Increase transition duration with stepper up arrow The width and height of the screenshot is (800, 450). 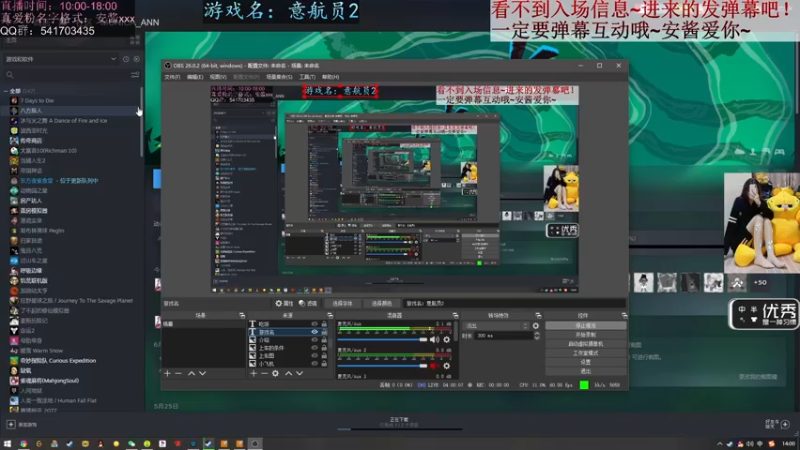[537, 334]
